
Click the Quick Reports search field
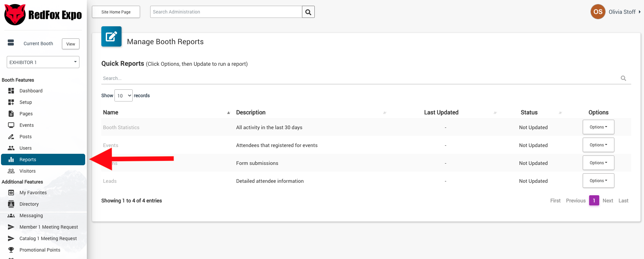[366, 78]
